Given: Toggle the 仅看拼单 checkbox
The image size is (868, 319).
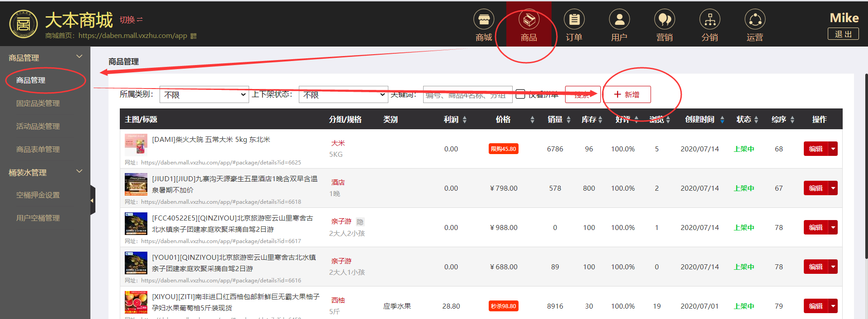Looking at the screenshot, I should tap(520, 94).
